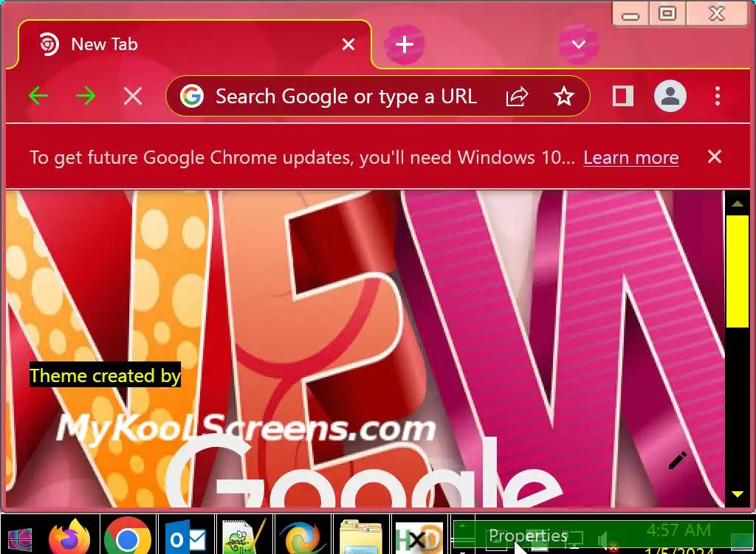Minimize the Chrome window
The height and width of the screenshot is (554, 756).
coord(630,15)
